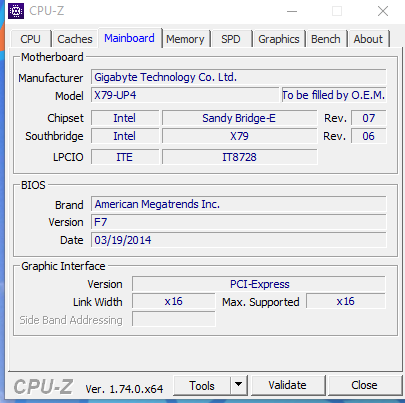Click the Link Width x16 value
The width and height of the screenshot is (405, 403).
(174, 301)
